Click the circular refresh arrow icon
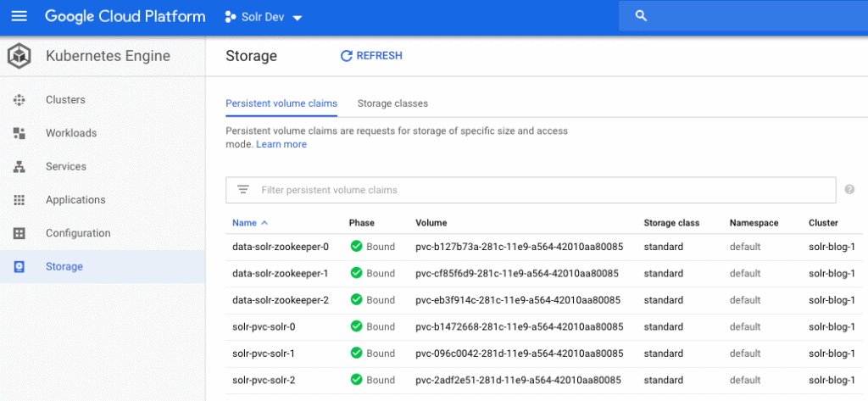The height and width of the screenshot is (401, 868). click(x=347, y=56)
